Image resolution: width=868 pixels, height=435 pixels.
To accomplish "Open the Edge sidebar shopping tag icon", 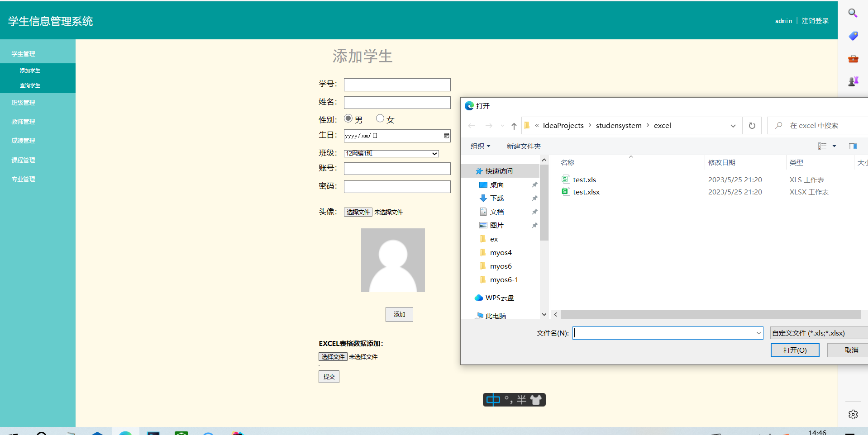I will click(853, 36).
